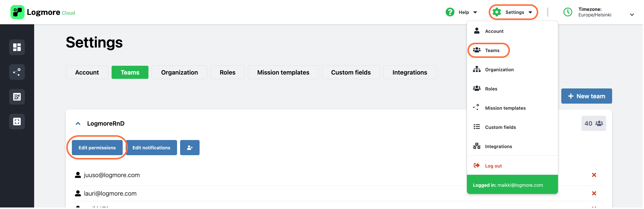The width and height of the screenshot is (644, 209).
Task: Click the add user icon button
Action: click(x=190, y=148)
